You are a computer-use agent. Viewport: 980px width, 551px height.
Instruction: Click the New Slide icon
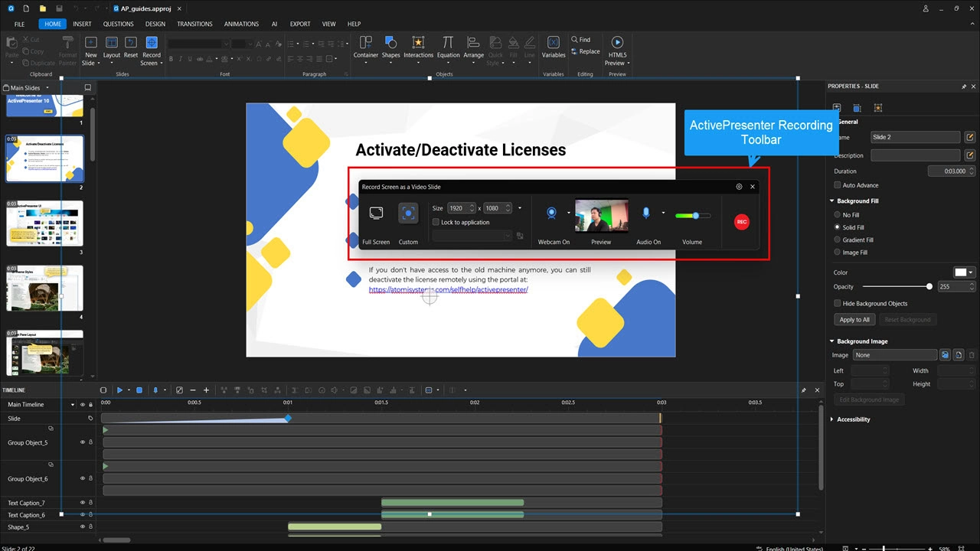[x=90, y=44]
